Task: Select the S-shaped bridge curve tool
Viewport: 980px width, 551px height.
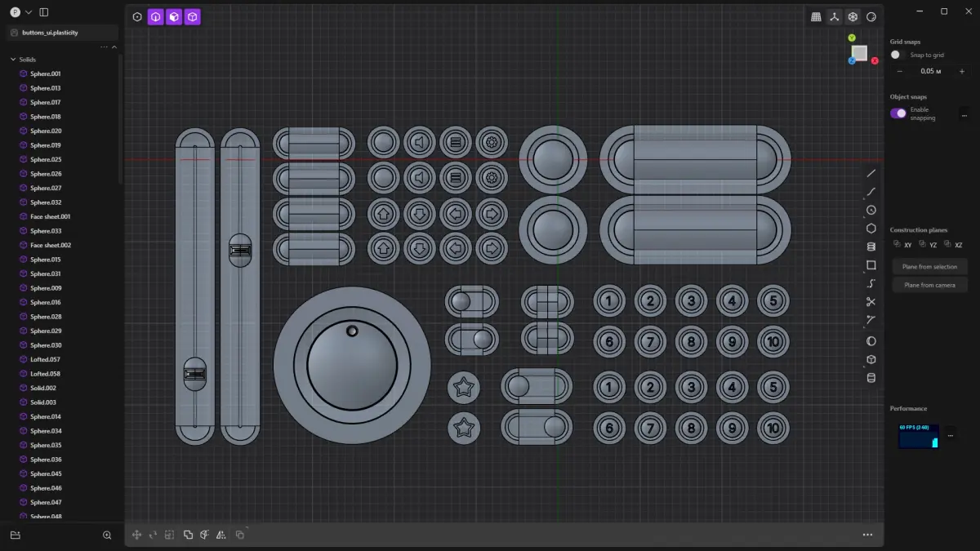Action: click(871, 283)
